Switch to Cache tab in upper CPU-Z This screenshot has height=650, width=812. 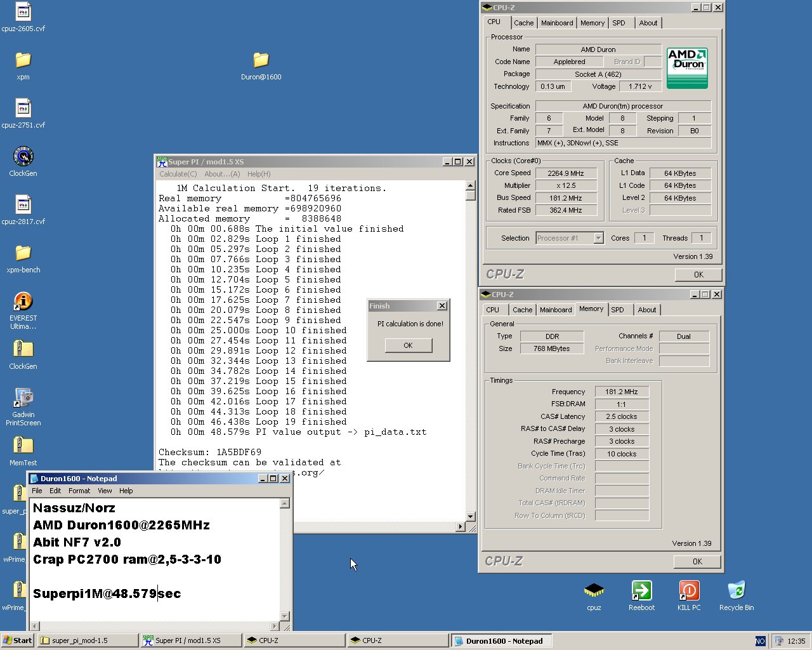click(523, 23)
